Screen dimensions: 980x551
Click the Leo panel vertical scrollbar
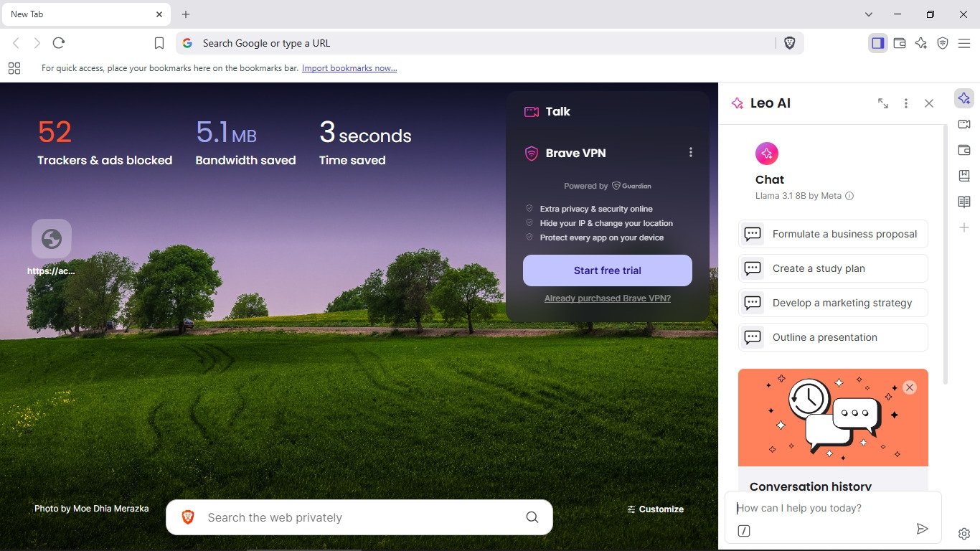point(944,255)
